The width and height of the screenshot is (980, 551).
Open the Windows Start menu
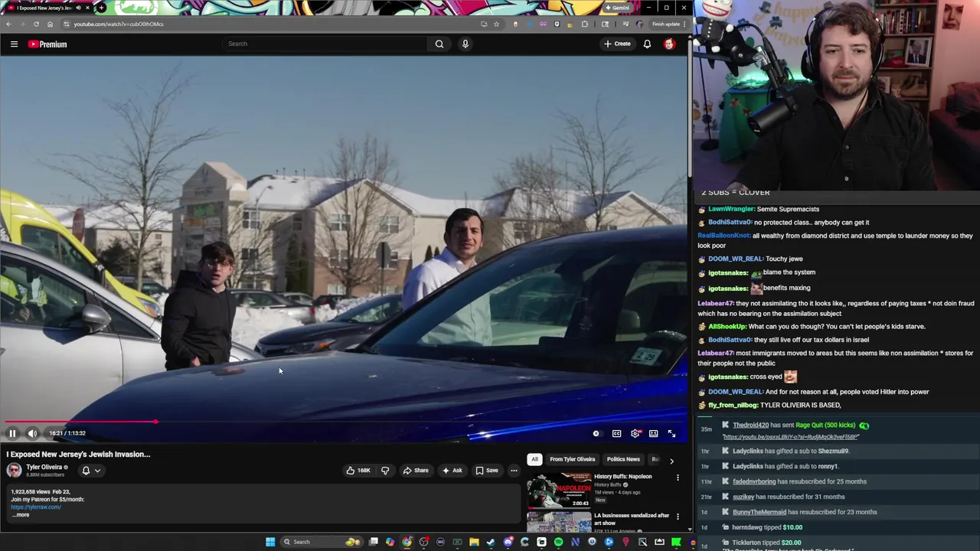pyautogui.click(x=270, y=542)
